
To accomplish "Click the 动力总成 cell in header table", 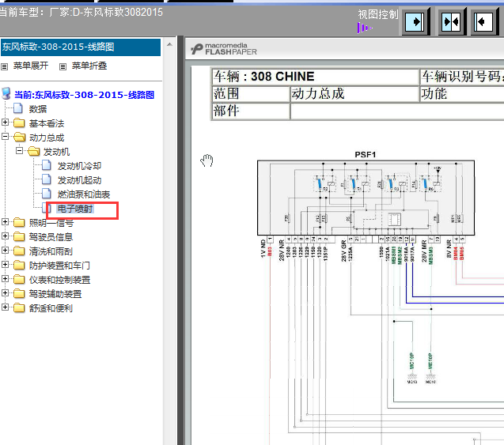I will click(354, 94).
